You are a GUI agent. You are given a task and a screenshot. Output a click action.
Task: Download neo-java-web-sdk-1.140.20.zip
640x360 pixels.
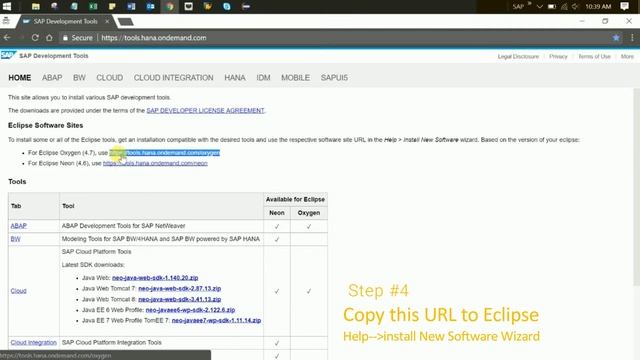(x=155, y=278)
